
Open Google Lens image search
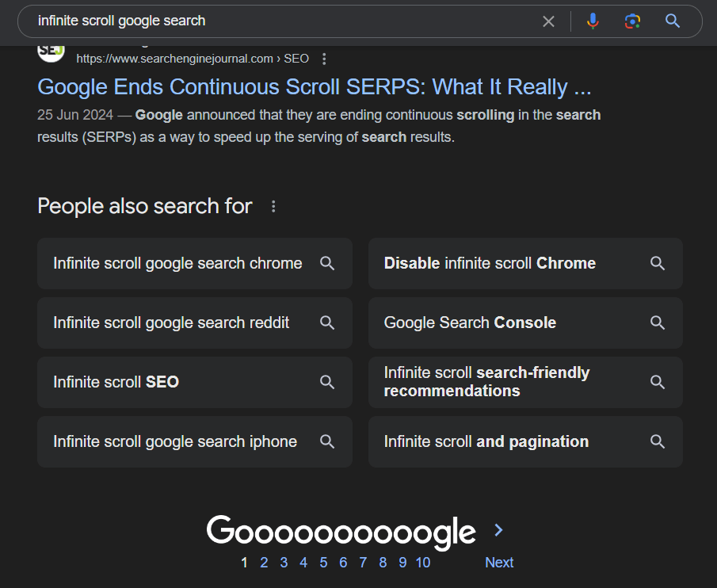632,21
